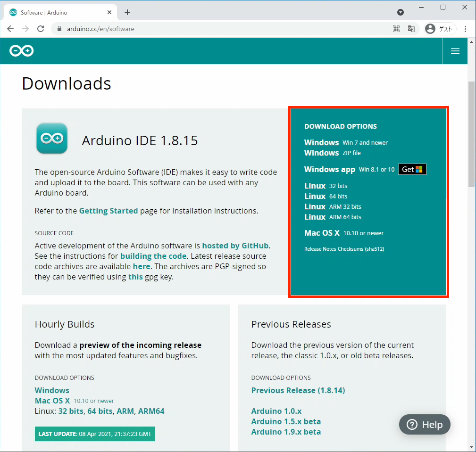
Task: Open the tab search dropdown arrow
Action: pos(401,12)
